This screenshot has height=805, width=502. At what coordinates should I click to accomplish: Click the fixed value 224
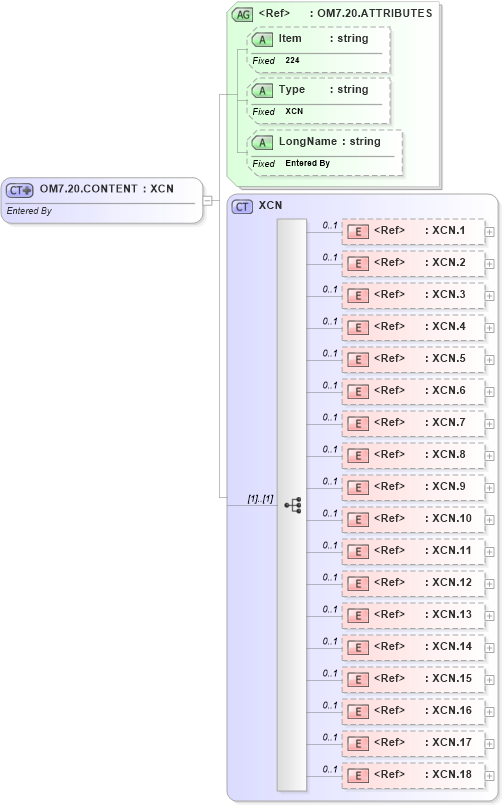point(293,61)
